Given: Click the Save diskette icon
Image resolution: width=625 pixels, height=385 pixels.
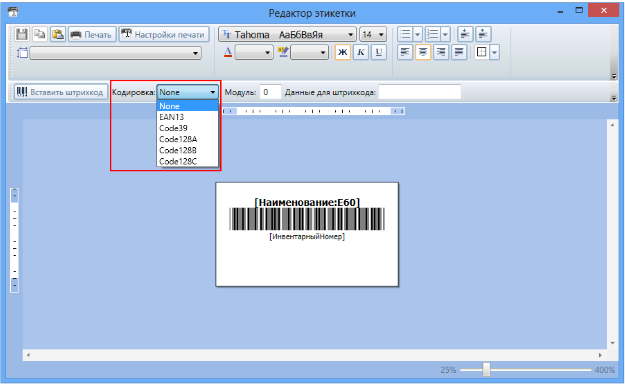Looking at the screenshot, I should pyautogui.click(x=22, y=34).
